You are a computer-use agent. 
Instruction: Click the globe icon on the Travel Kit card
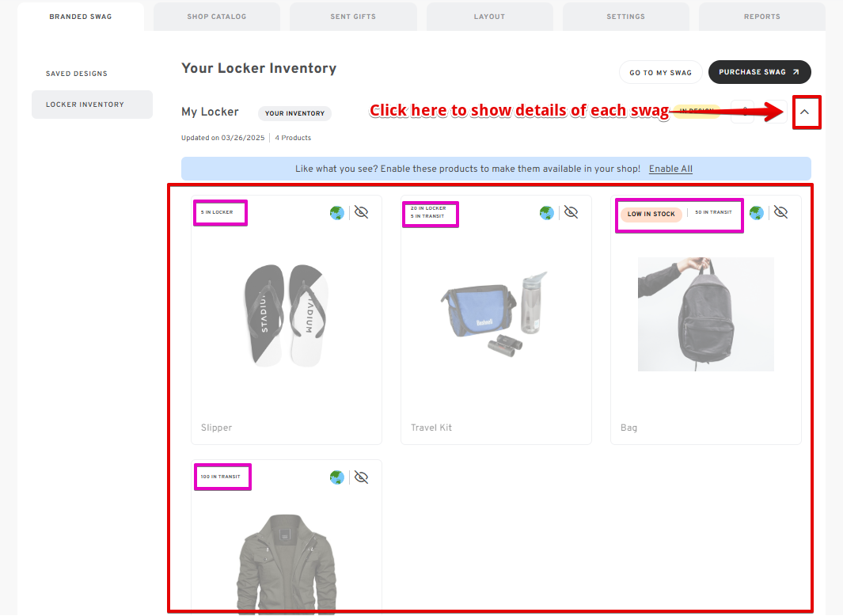[547, 213]
